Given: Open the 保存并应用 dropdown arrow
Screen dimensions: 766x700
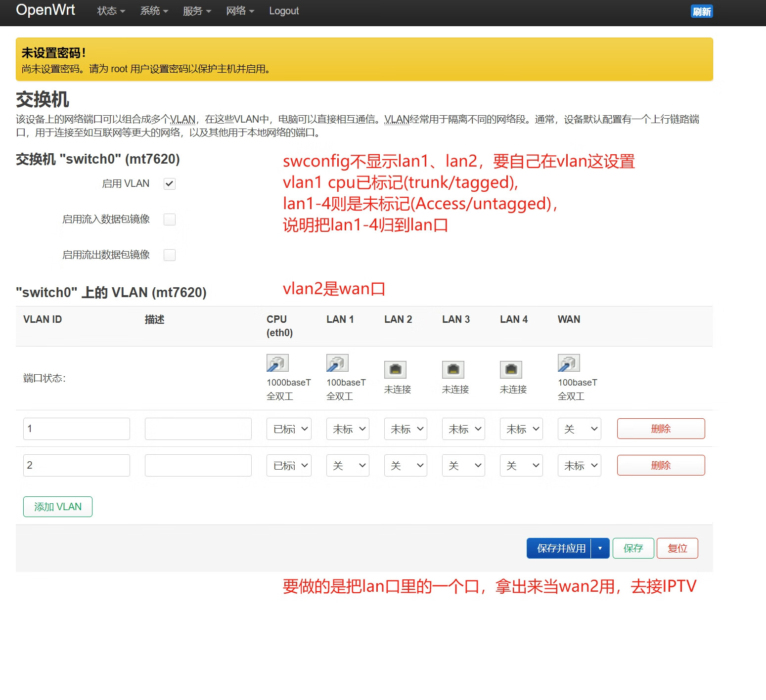Looking at the screenshot, I should pos(601,548).
